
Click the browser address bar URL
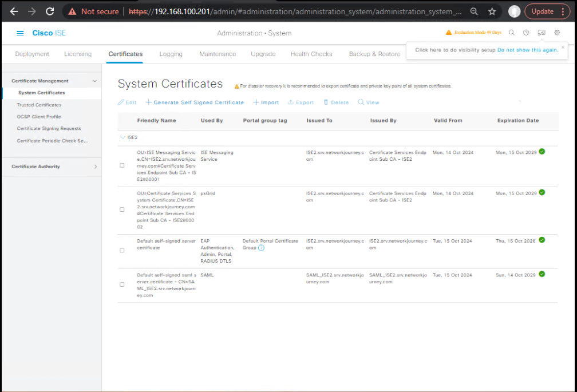click(x=295, y=11)
